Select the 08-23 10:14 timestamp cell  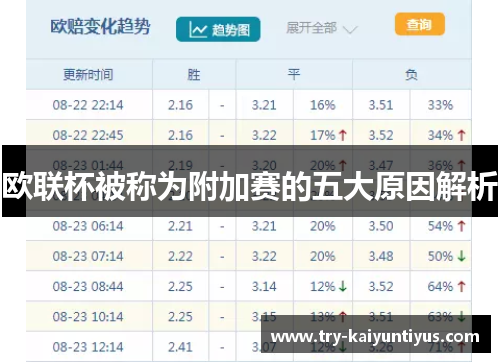pos(88,317)
